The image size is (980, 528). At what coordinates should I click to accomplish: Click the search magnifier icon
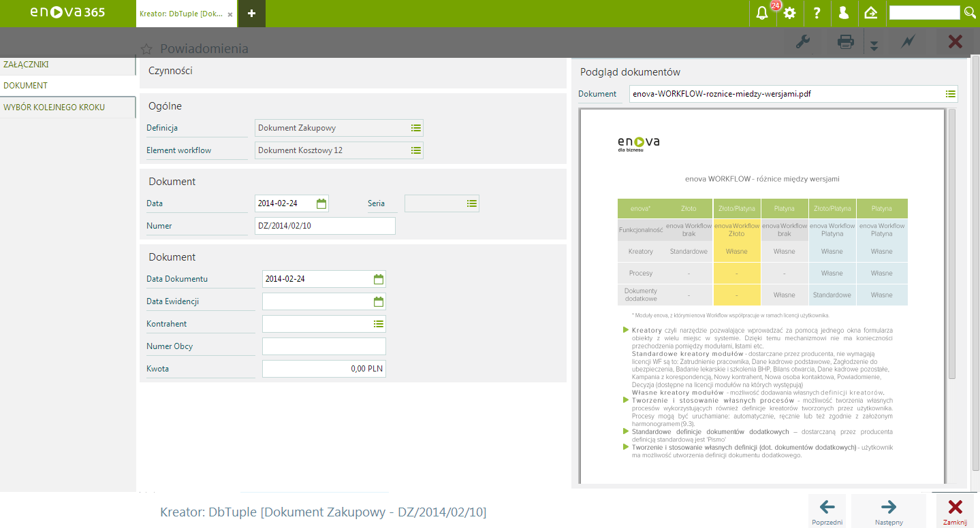[970, 12]
